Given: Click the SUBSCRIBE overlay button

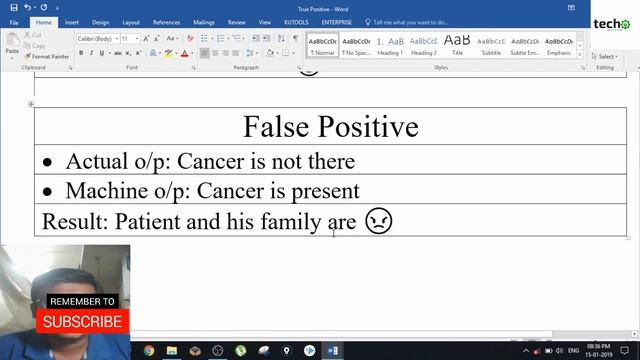Looking at the screenshot, I should click(82, 322).
